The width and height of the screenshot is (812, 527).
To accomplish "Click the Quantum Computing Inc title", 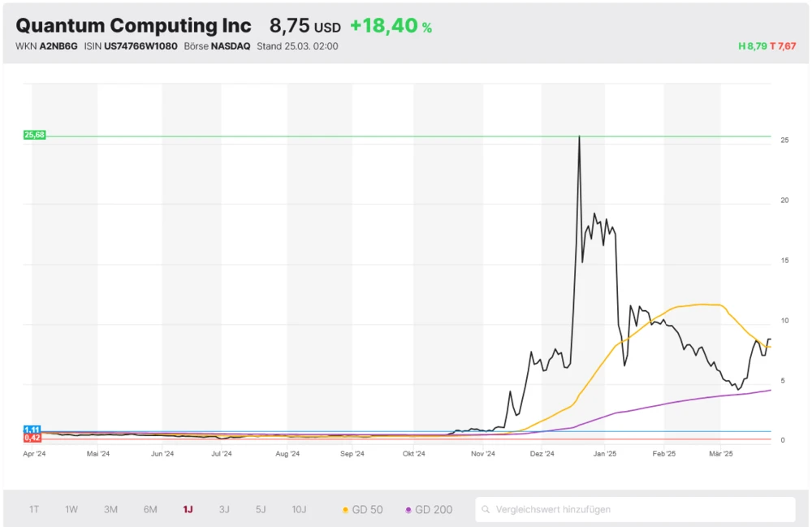I will point(133,26).
